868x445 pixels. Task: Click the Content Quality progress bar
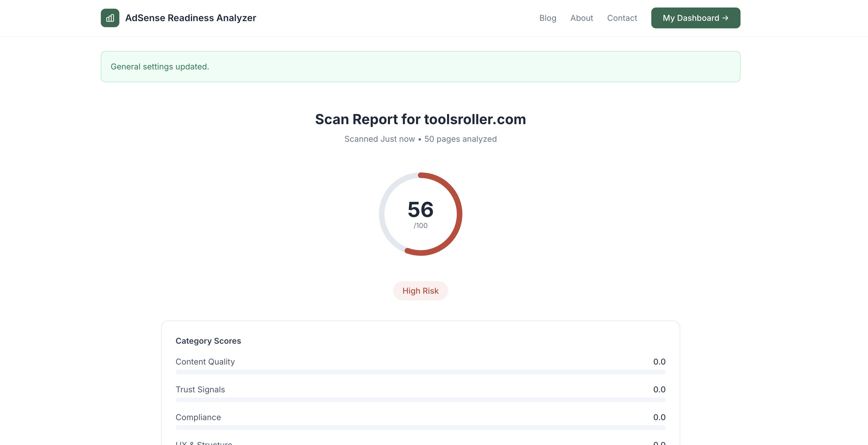click(420, 372)
